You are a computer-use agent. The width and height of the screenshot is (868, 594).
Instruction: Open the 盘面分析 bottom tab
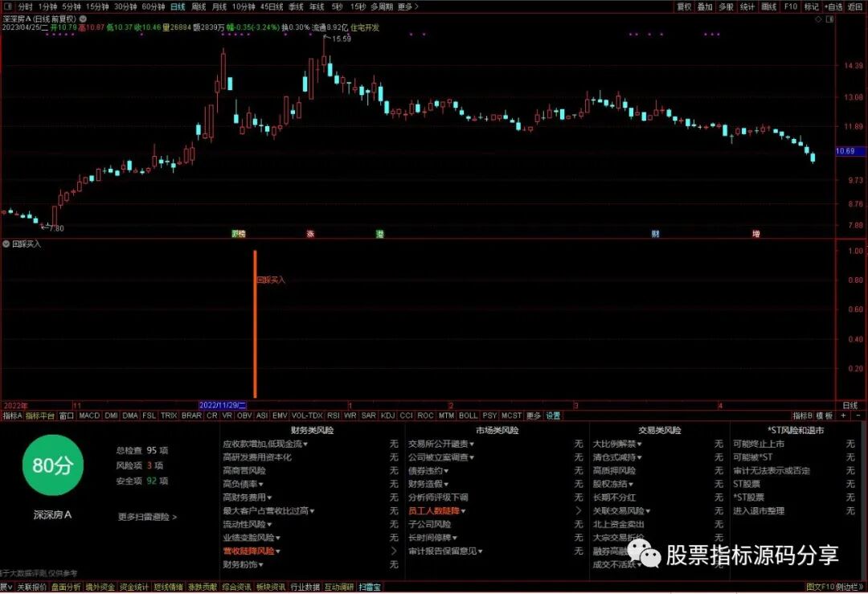tap(66, 587)
